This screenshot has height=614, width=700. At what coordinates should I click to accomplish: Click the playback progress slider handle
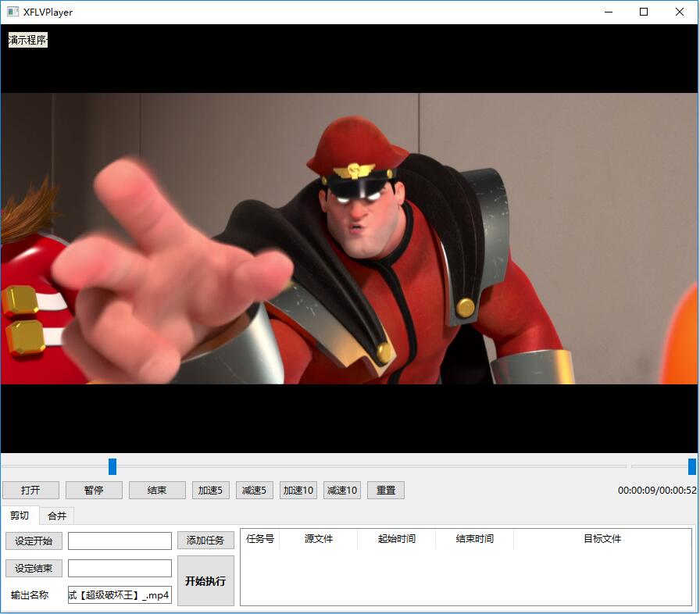click(112, 466)
